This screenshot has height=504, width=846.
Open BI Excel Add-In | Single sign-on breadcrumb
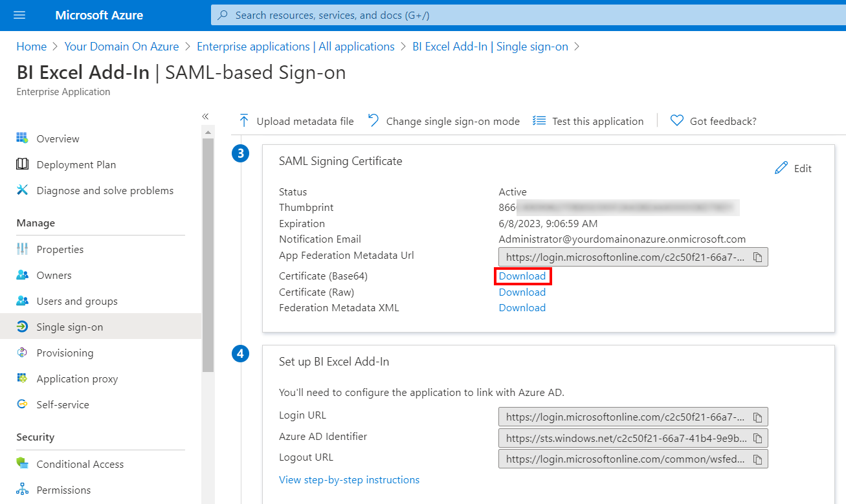(490, 47)
